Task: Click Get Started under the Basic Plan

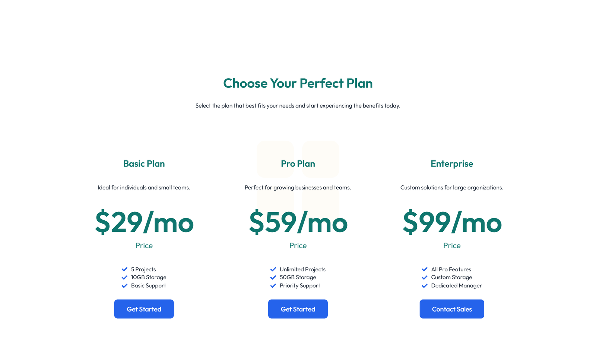Action: [144, 309]
